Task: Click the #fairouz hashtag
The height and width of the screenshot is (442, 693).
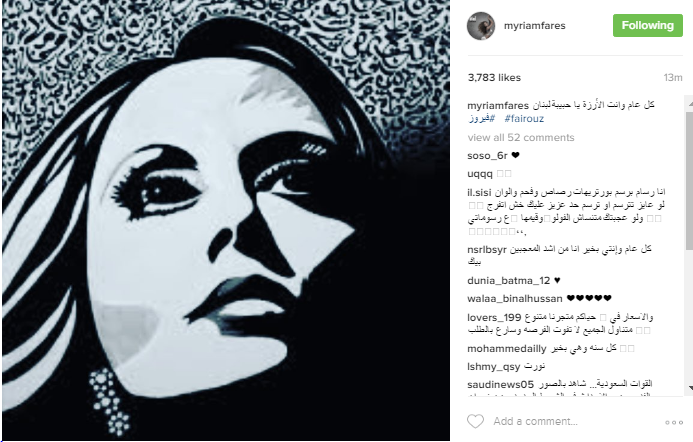Action: pyautogui.click(x=524, y=118)
